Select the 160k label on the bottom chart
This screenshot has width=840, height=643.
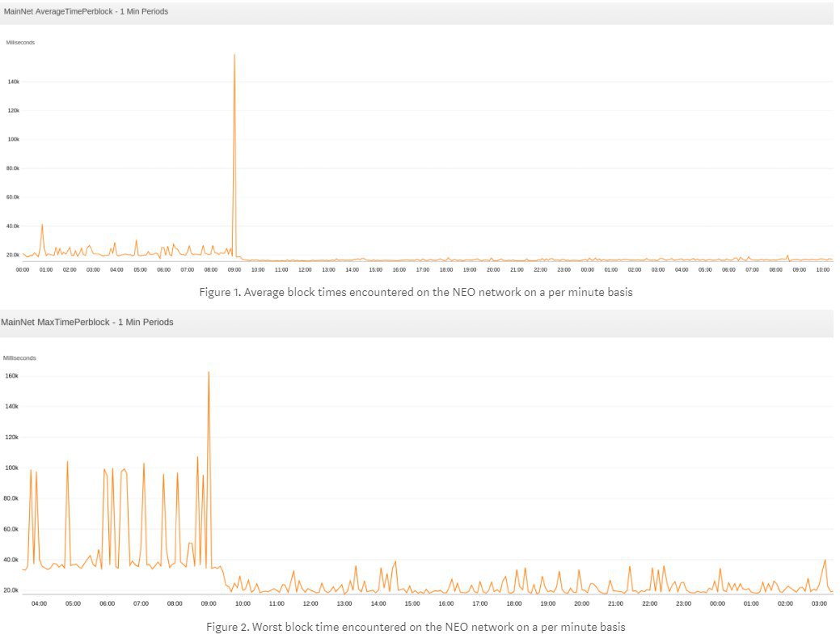[x=11, y=375]
